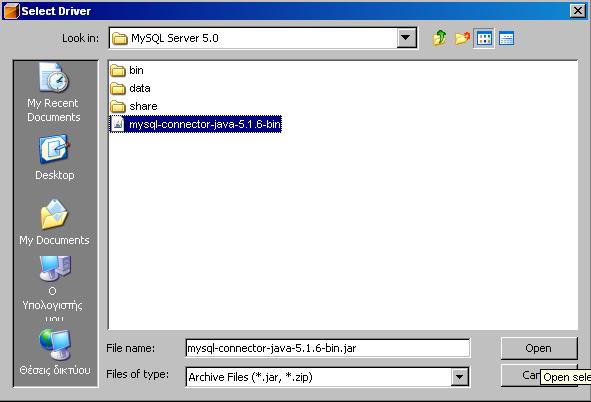Expand Files of type dropdown arrow

click(x=459, y=376)
